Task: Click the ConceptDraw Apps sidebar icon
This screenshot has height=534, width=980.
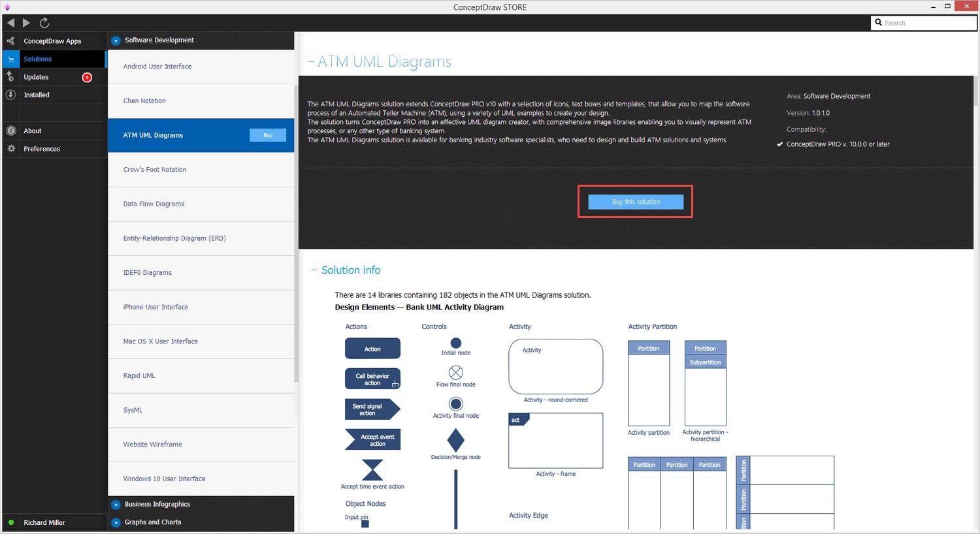Action: [x=10, y=40]
